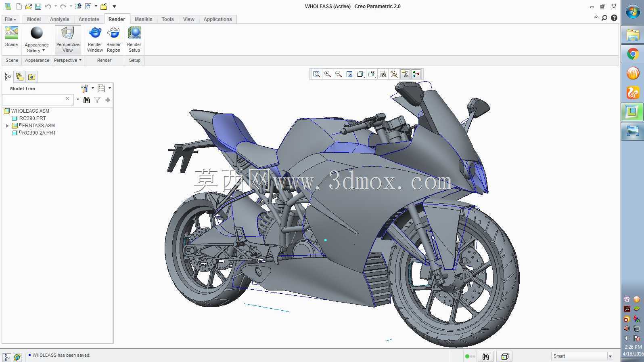The width and height of the screenshot is (644, 362).
Task: Click binoculars find icon in Model Tree
Action: click(87, 100)
